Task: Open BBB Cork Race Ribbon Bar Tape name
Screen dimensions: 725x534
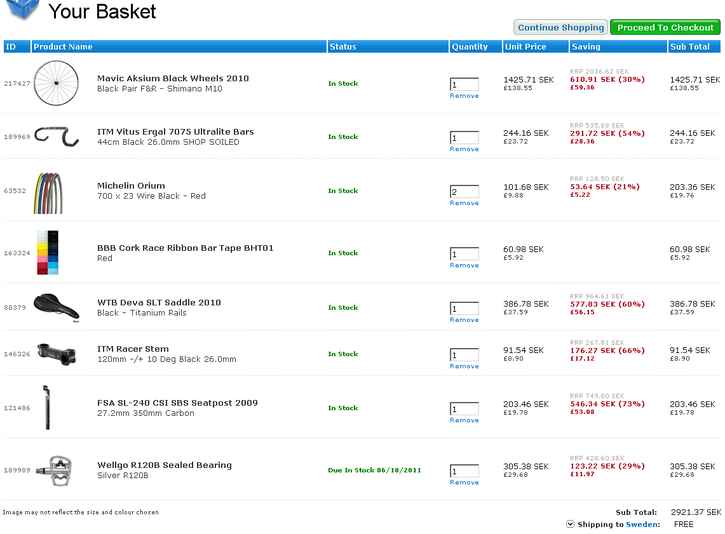Action: tap(185, 248)
